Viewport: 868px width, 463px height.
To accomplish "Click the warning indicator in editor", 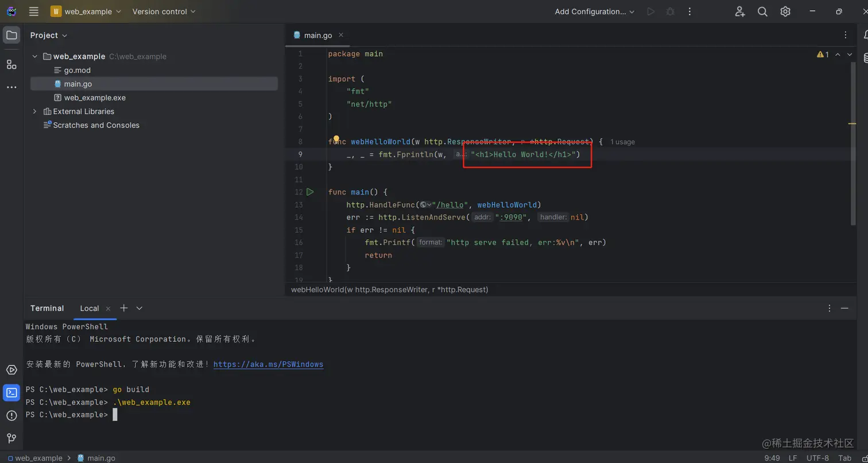I will pyautogui.click(x=823, y=55).
